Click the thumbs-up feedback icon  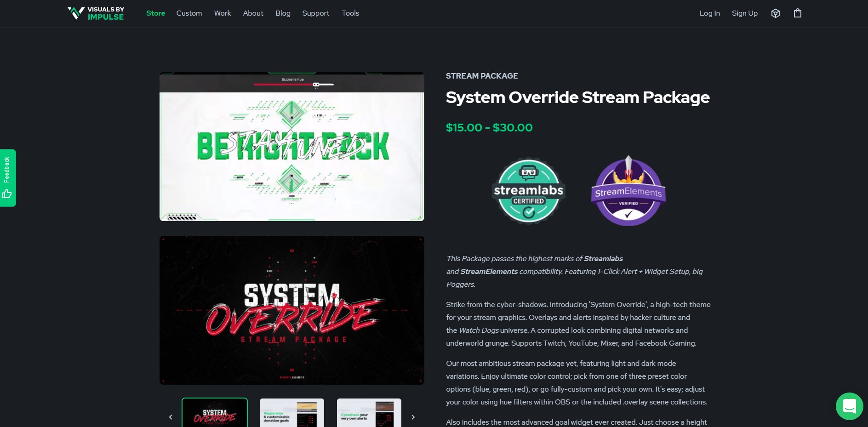[x=7, y=194]
